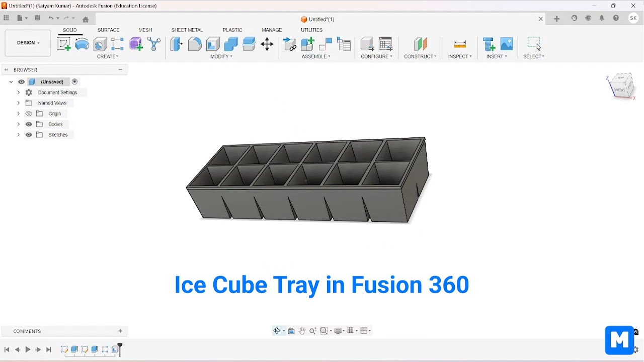Open a new design tab
Image resolution: width=644 pixels, height=362 pixels.
tap(556, 19)
